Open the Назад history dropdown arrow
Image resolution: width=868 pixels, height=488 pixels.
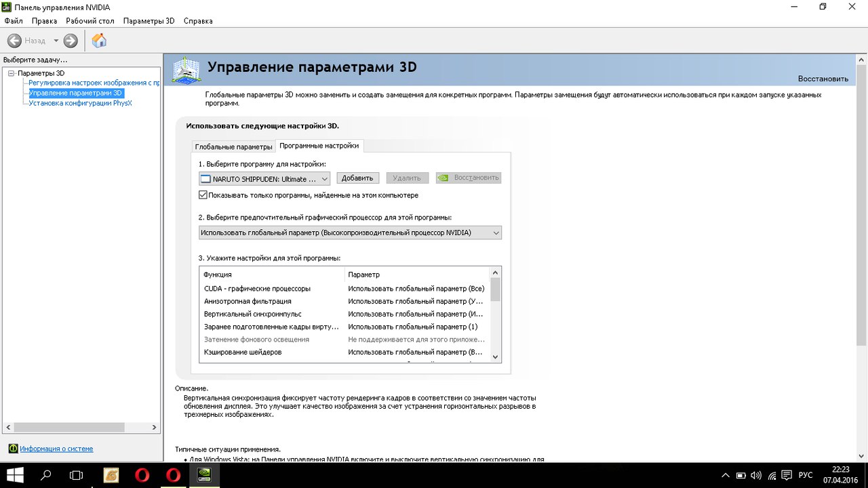[56, 41]
